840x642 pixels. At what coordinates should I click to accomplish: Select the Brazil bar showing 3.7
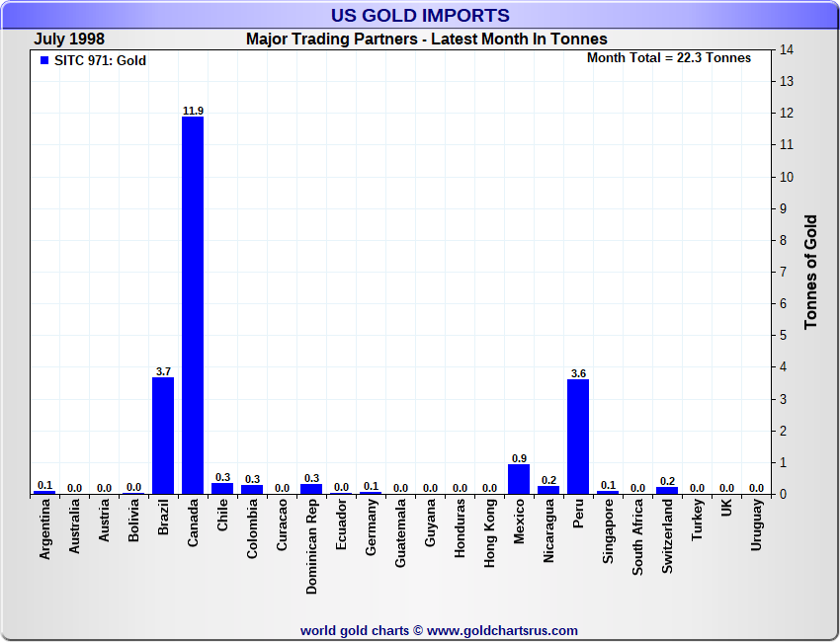point(163,435)
